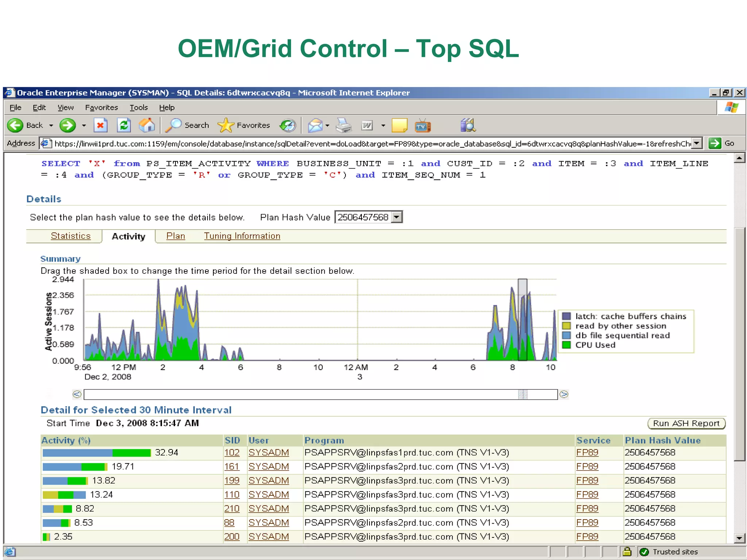Click the green Go arrow icon
The image size is (747, 560).
click(715, 143)
